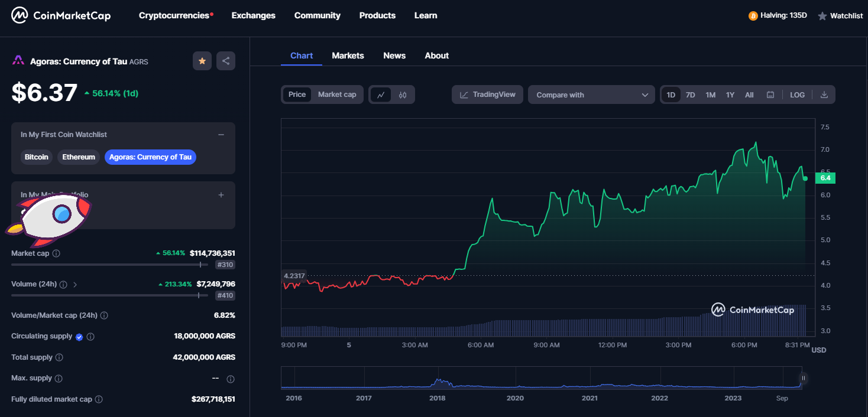Switch to candlestick chart view
868x417 pixels.
point(403,95)
